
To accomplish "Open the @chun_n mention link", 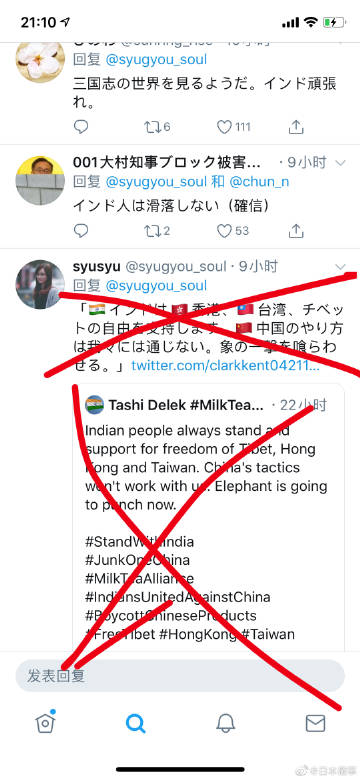I will [259, 182].
